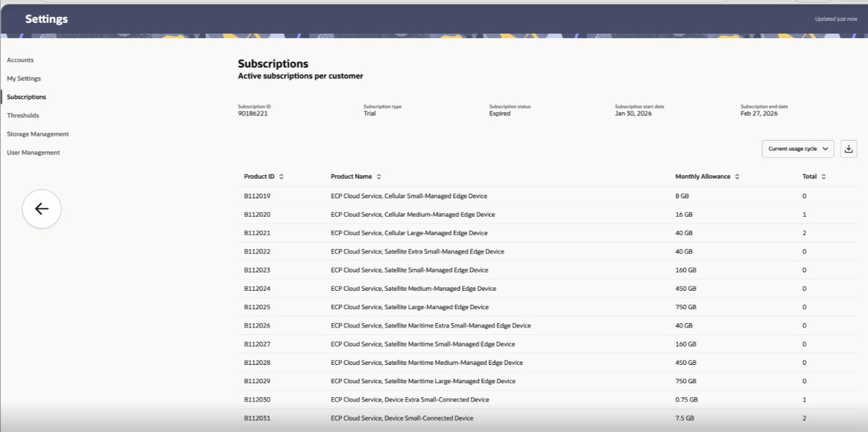Select product ID B112022
Image resolution: width=868 pixels, height=432 pixels.
pos(257,251)
